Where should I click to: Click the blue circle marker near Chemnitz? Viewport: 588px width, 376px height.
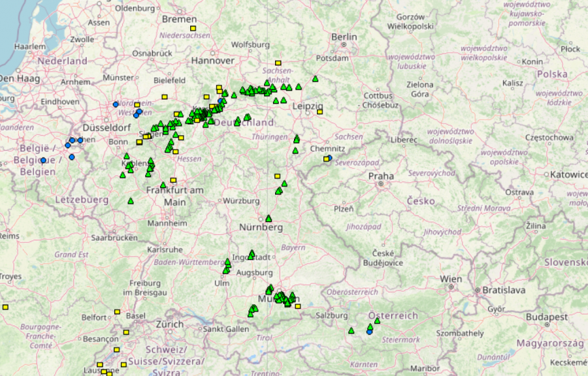click(x=329, y=158)
